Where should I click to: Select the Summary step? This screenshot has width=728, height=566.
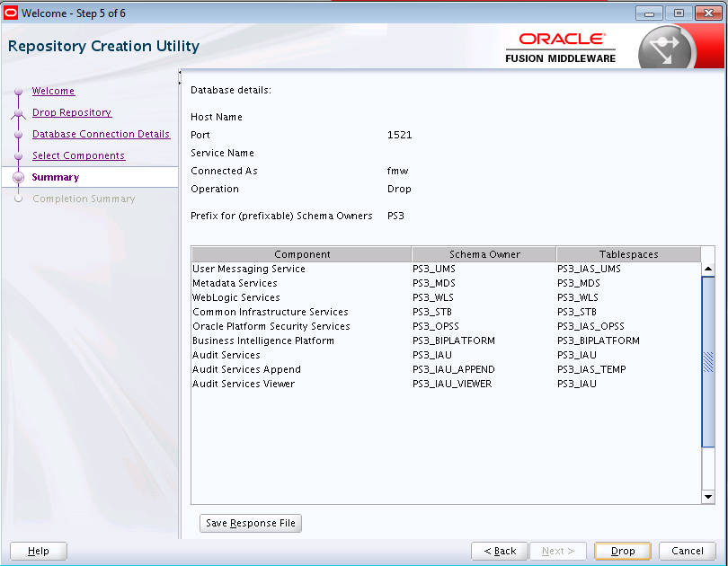[x=55, y=177]
